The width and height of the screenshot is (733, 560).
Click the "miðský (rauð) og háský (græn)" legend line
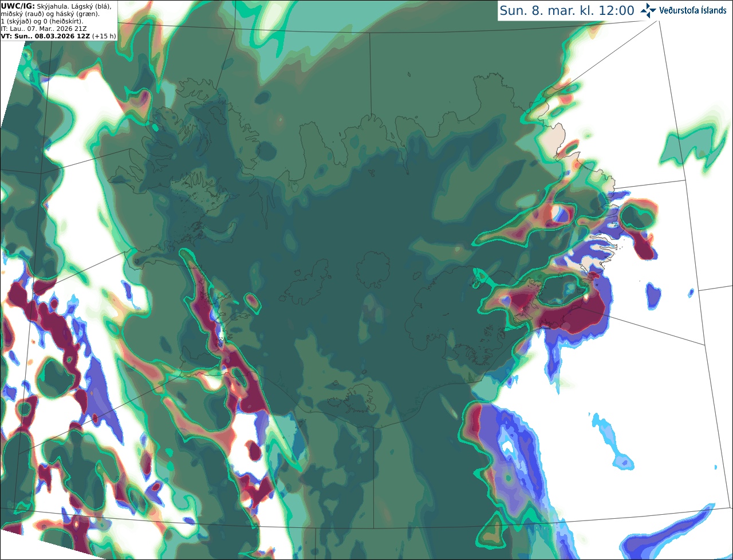click(x=50, y=14)
